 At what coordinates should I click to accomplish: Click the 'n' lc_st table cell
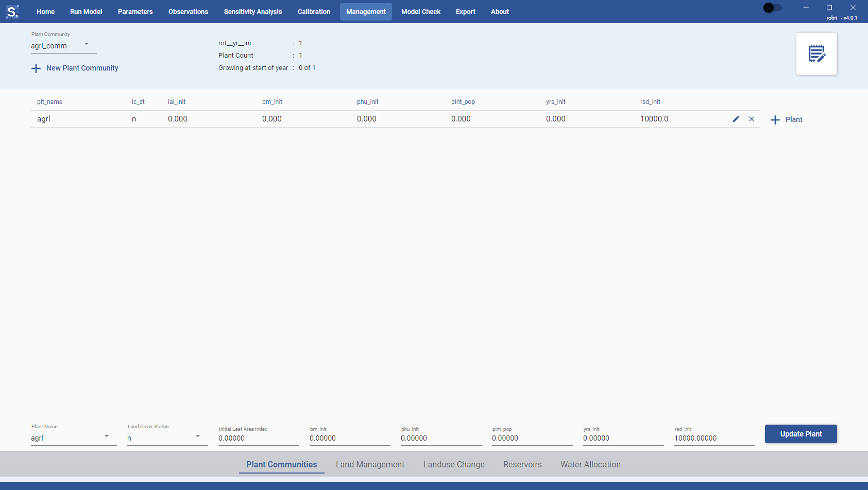click(134, 119)
